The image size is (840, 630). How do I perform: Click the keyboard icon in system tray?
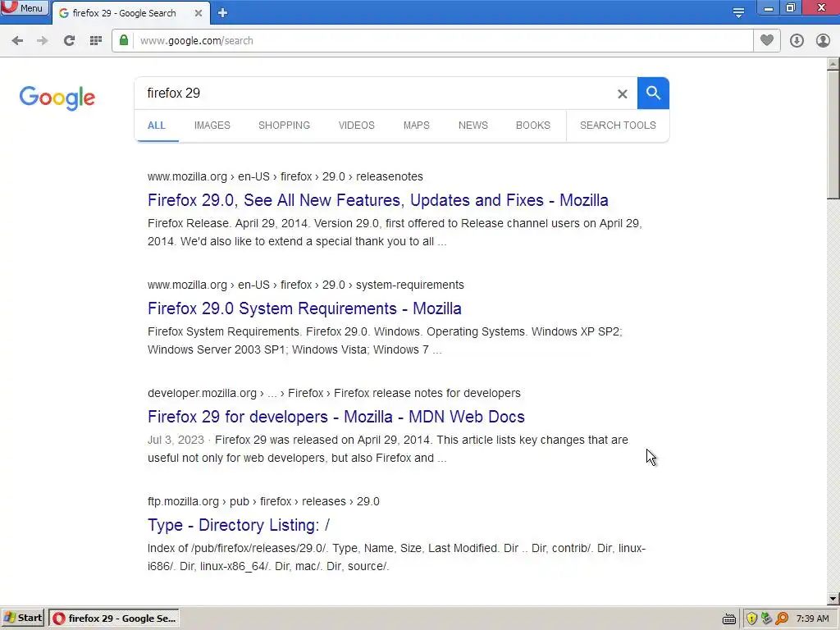pos(728,619)
